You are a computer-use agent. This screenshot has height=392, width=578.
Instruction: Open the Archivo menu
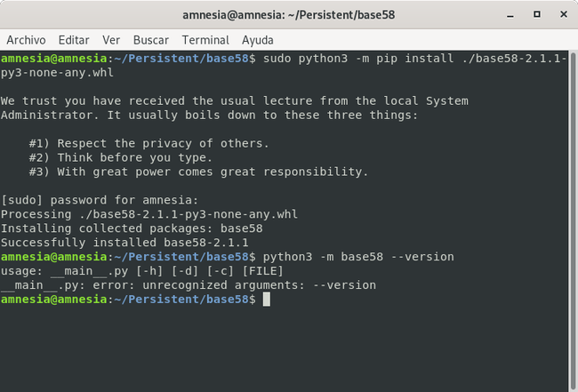(x=26, y=40)
